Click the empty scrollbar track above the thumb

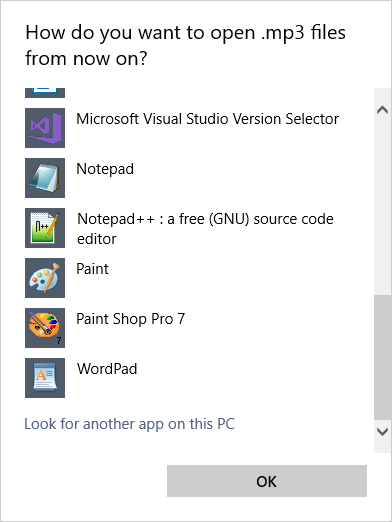[382, 207]
